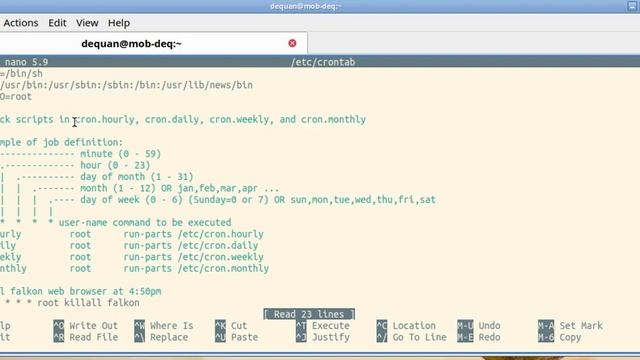The image size is (640, 360).
Task: Click the Go To Line shortcut
Action: click(x=411, y=337)
